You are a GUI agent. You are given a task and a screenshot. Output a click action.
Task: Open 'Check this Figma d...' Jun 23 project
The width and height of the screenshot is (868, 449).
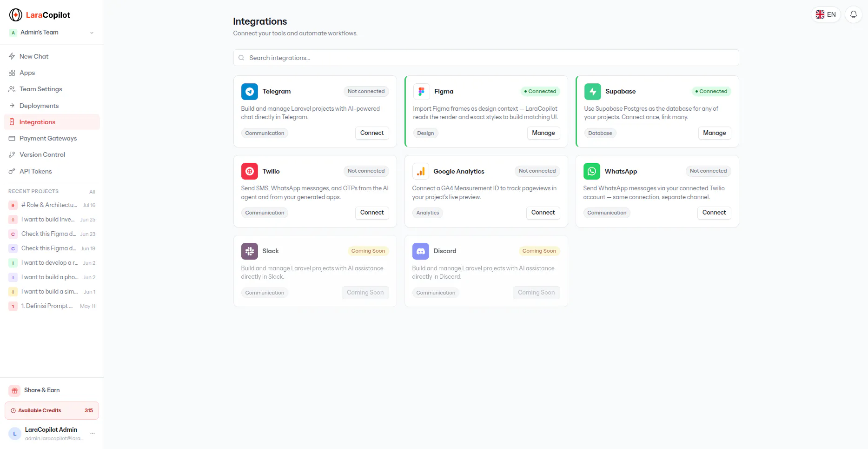point(52,234)
